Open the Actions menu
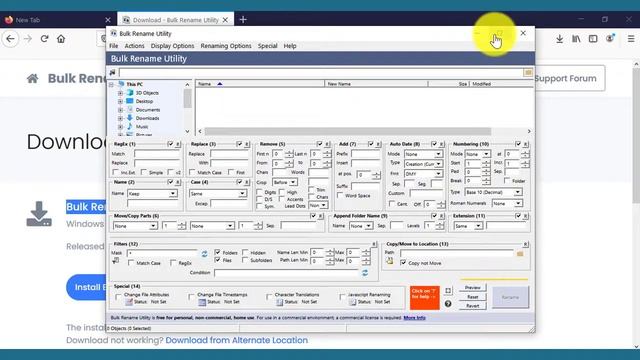The width and height of the screenshot is (640, 360). coord(134,46)
